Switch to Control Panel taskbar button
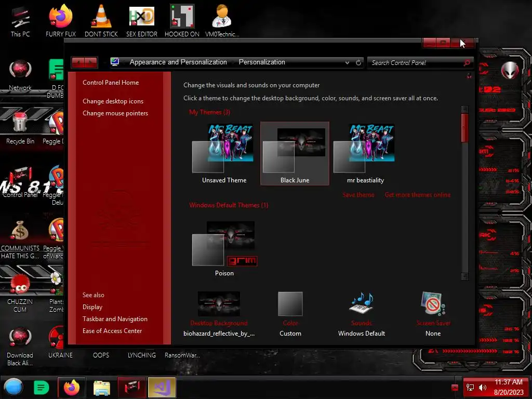This screenshot has width=532, height=399. click(x=131, y=387)
